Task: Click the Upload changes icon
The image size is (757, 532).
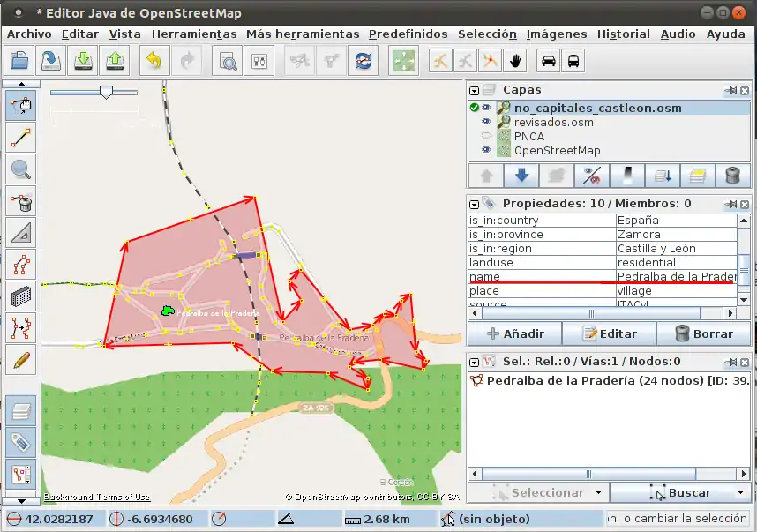Action: (115, 61)
